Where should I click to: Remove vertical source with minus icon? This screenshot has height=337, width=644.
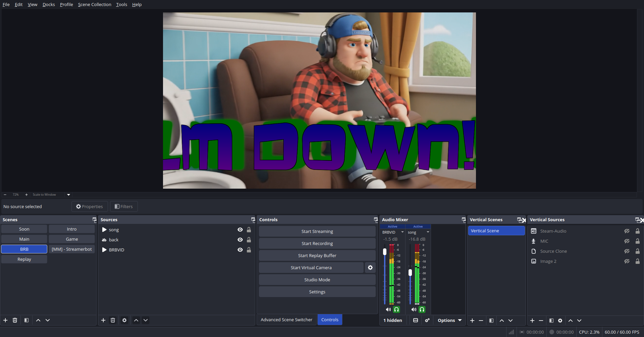pos(541,321)
